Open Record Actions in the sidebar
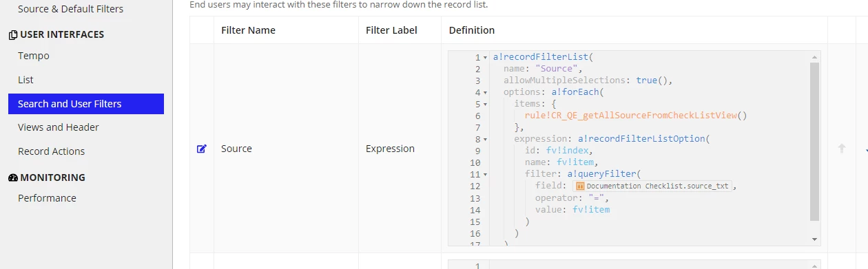The height and width of the screenshot is (269, 868). click(x=52, y=151)
